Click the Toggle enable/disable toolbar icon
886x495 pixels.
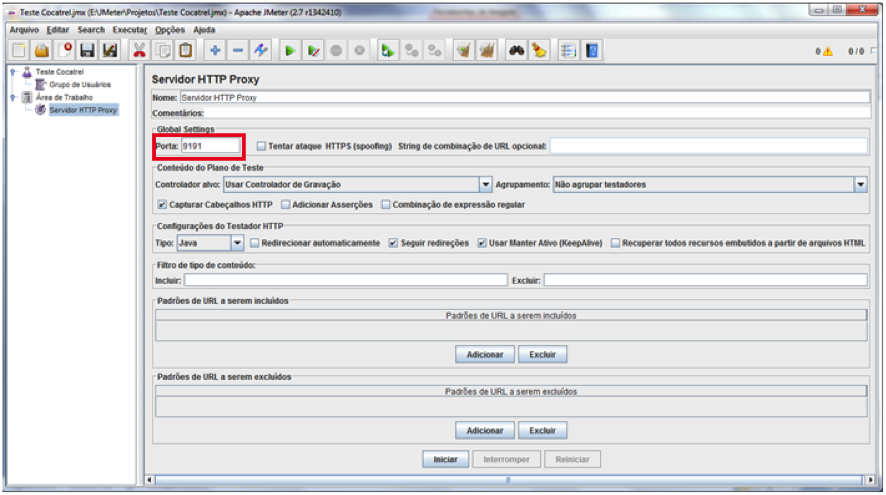260,51
